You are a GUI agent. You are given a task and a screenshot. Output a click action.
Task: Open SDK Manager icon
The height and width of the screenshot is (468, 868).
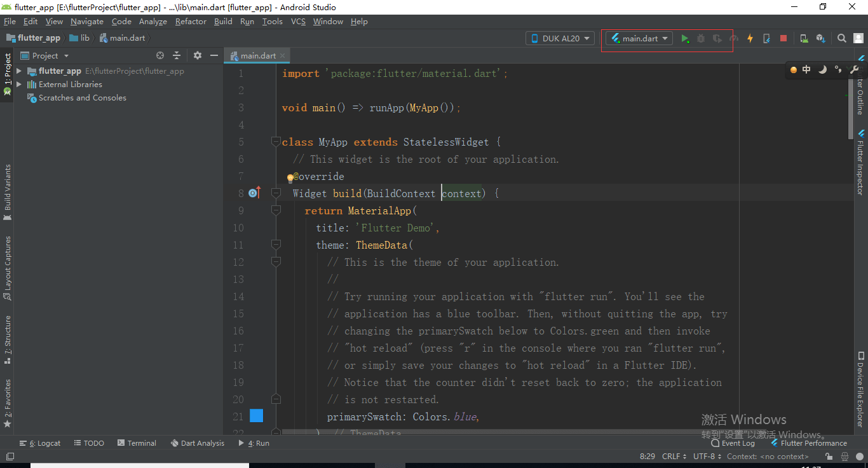820,38
